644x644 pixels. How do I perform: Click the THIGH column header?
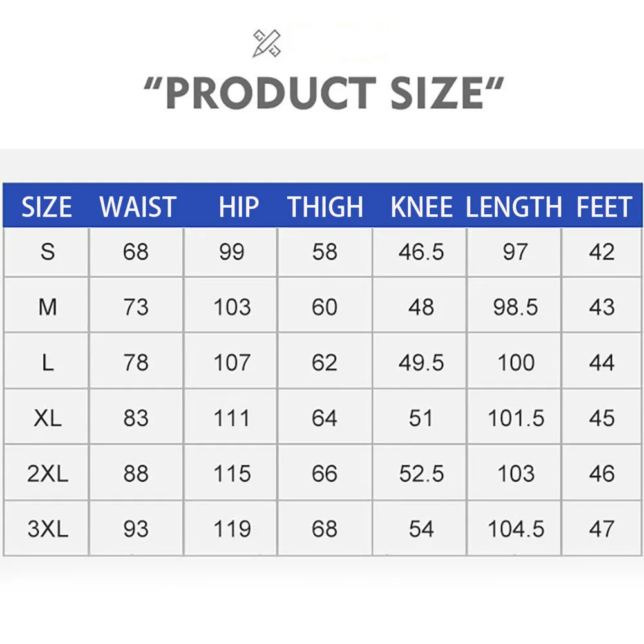(x=325, y=207)
